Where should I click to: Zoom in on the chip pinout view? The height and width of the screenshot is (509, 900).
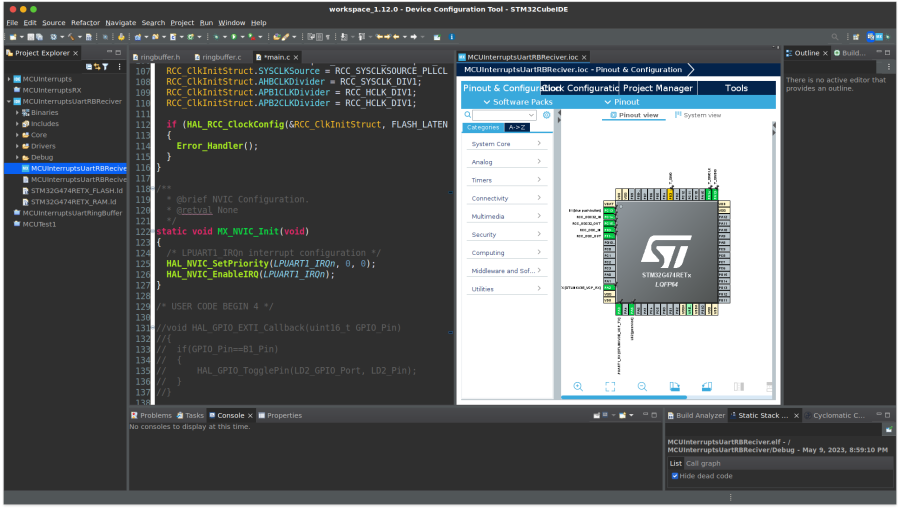[578, 386]
